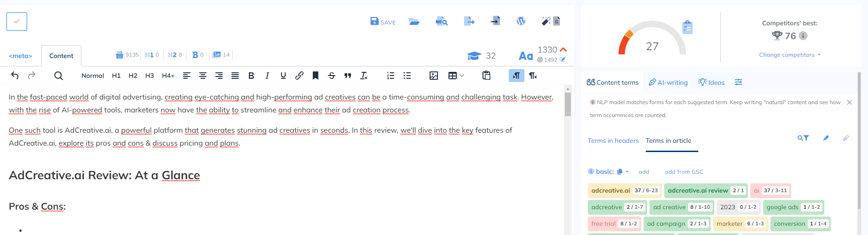
Task: Justify the text
Action: (235, 76)
